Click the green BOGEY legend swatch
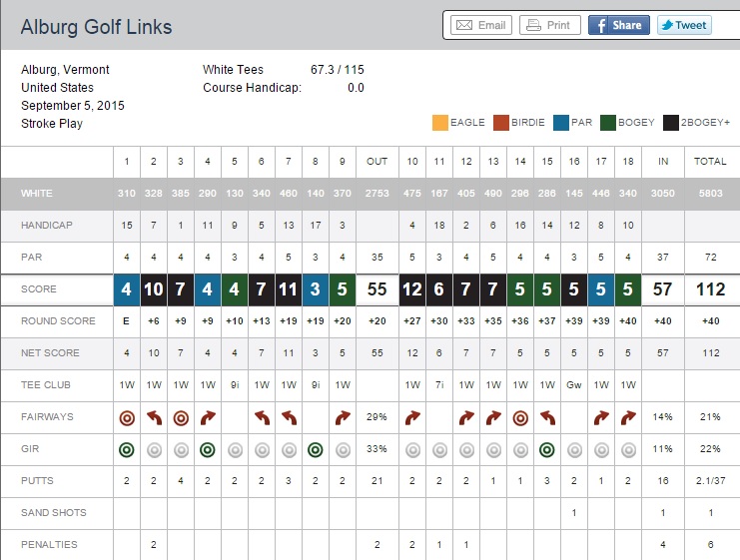Image resolution: width=740 pixels, height=560 pixels. coord(609,123)
